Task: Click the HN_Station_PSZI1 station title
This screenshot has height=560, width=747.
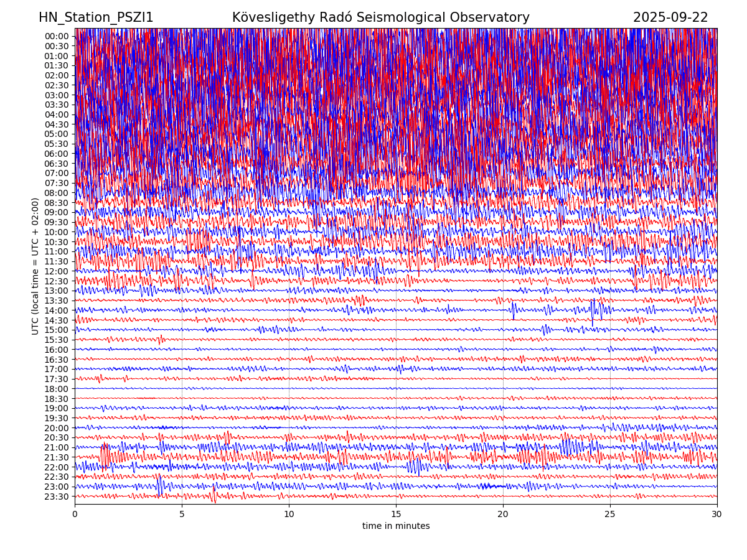Action: coord(96,18)
